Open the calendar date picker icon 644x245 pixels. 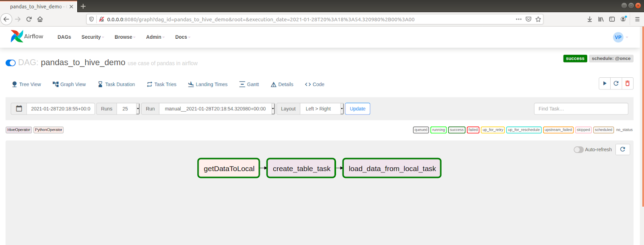[x=19, y=109]
